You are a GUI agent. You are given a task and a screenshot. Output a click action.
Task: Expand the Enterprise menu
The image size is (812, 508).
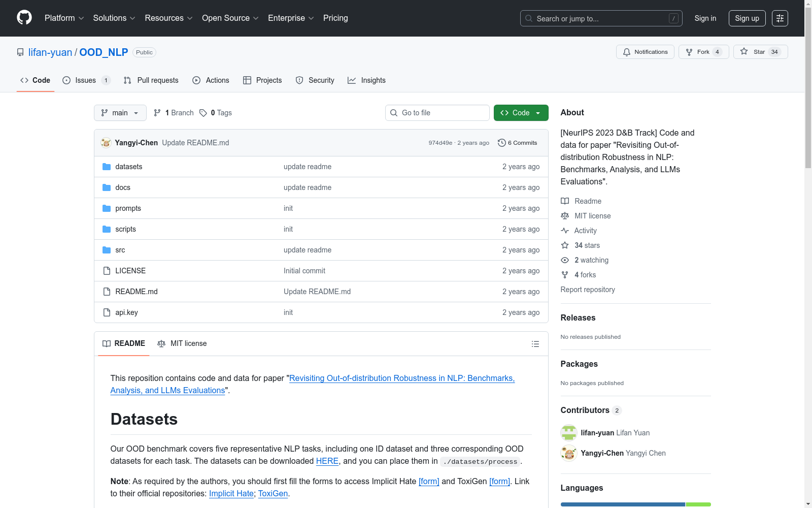[x=291, y=18]
